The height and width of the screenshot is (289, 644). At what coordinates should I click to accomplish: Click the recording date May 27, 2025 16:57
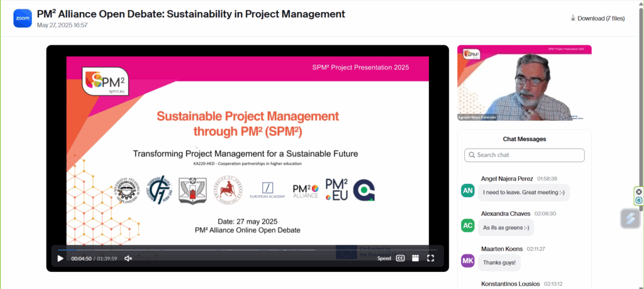[62, 25]
